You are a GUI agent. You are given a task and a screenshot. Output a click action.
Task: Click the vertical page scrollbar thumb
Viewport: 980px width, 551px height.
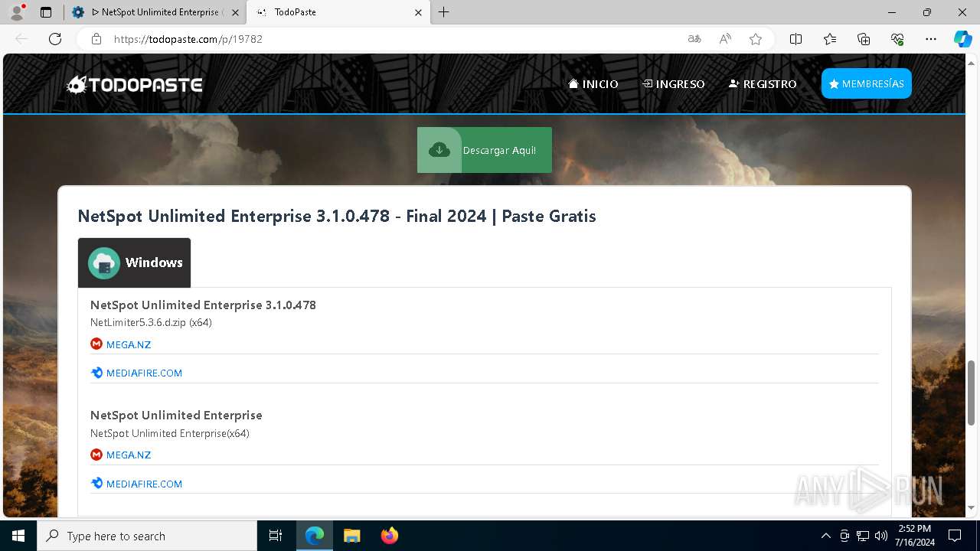pos(971,392)
